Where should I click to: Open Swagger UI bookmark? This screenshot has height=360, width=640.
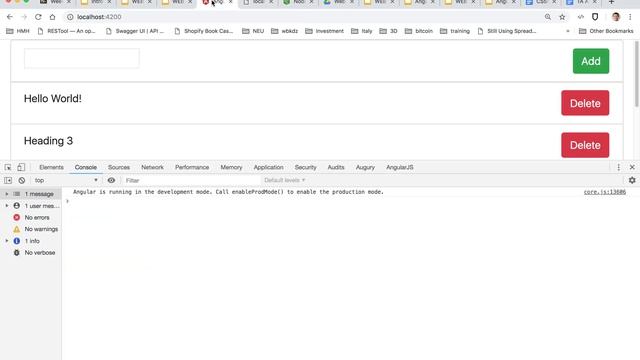(x=135, y=31)
